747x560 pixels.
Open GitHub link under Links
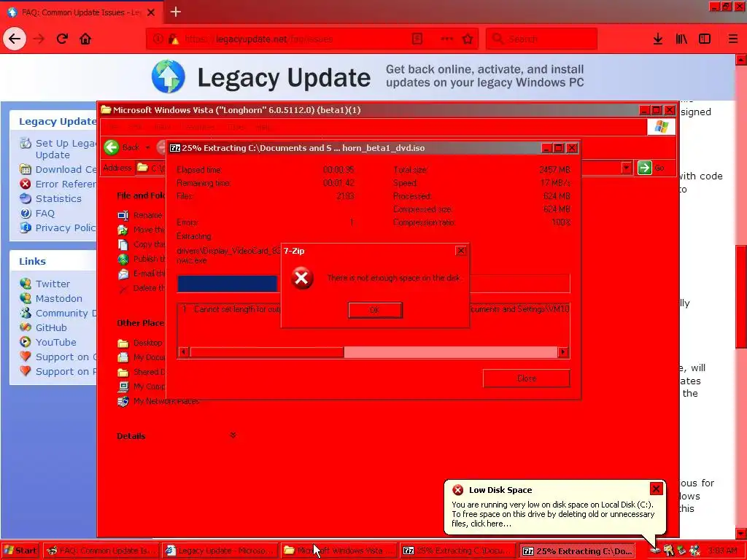(x=51, y=327)
